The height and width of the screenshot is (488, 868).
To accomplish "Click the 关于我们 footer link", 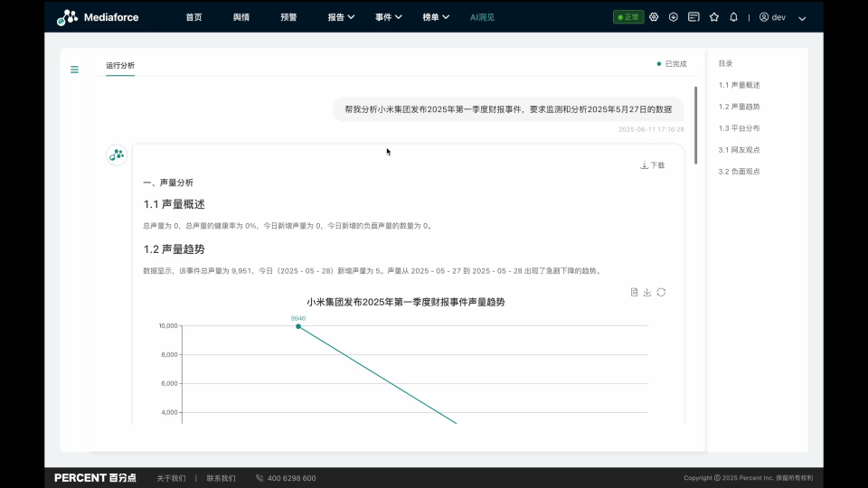I will [x=171, y=478].
